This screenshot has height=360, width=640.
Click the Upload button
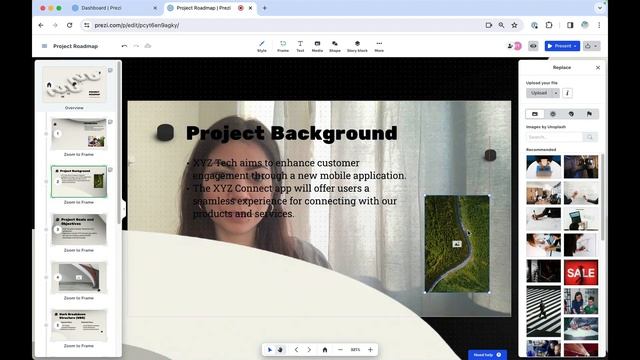point(539,93)
